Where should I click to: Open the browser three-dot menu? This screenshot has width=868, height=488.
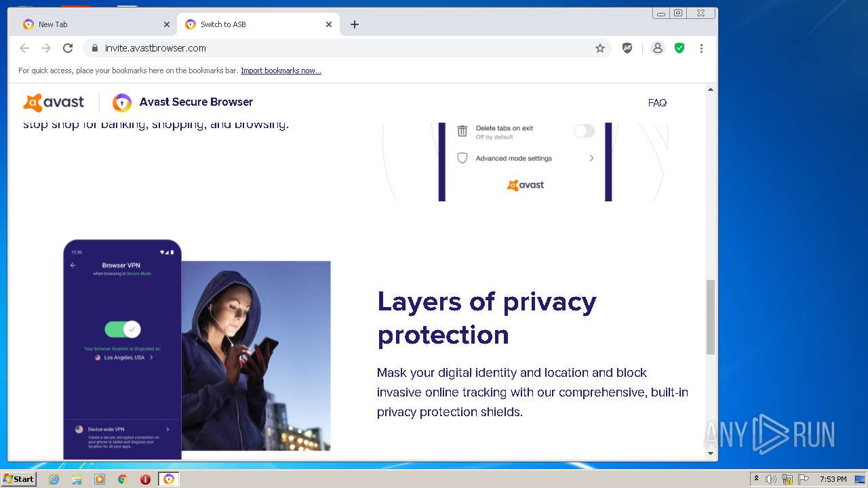click(x=701, y=48)
